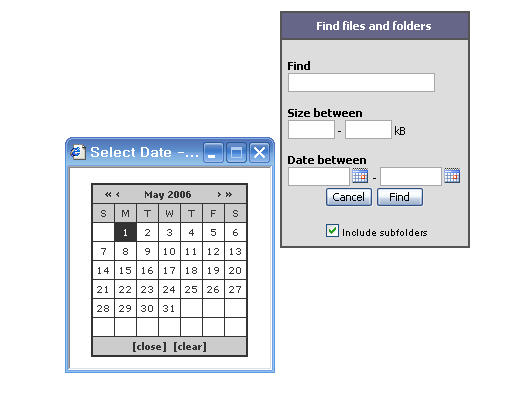Viewport: 528px width, 396px height.
Task: Click the Find button
Action: [400, 197]
